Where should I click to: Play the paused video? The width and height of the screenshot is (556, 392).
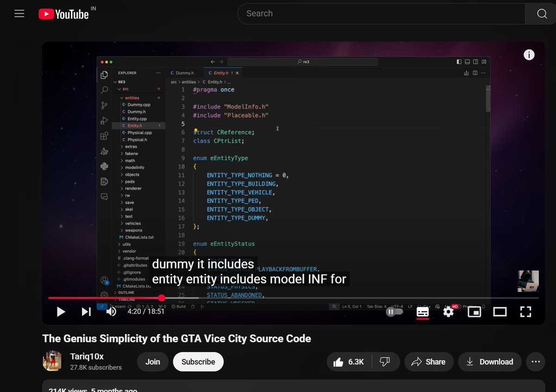[x=61, y=311]
